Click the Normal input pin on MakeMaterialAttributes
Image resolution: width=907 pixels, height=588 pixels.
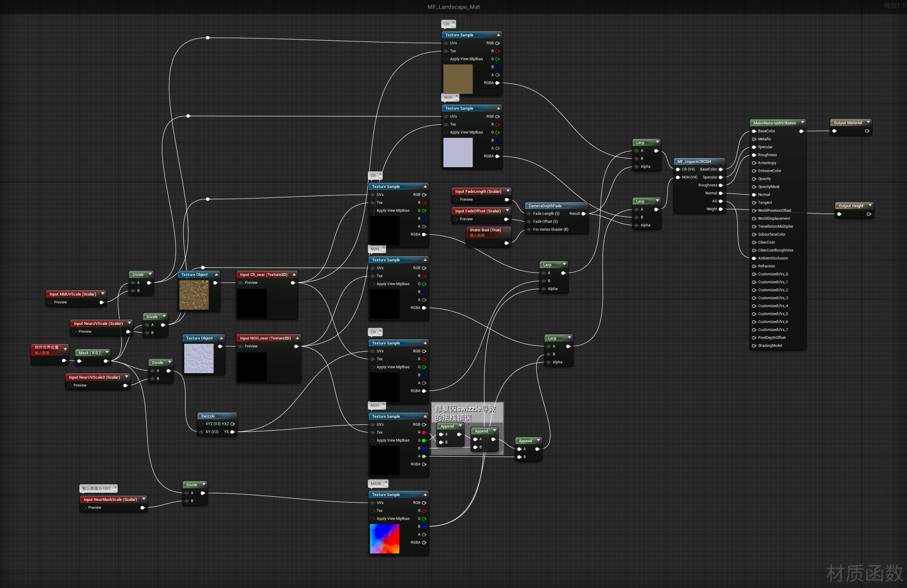tap(754, 195)
